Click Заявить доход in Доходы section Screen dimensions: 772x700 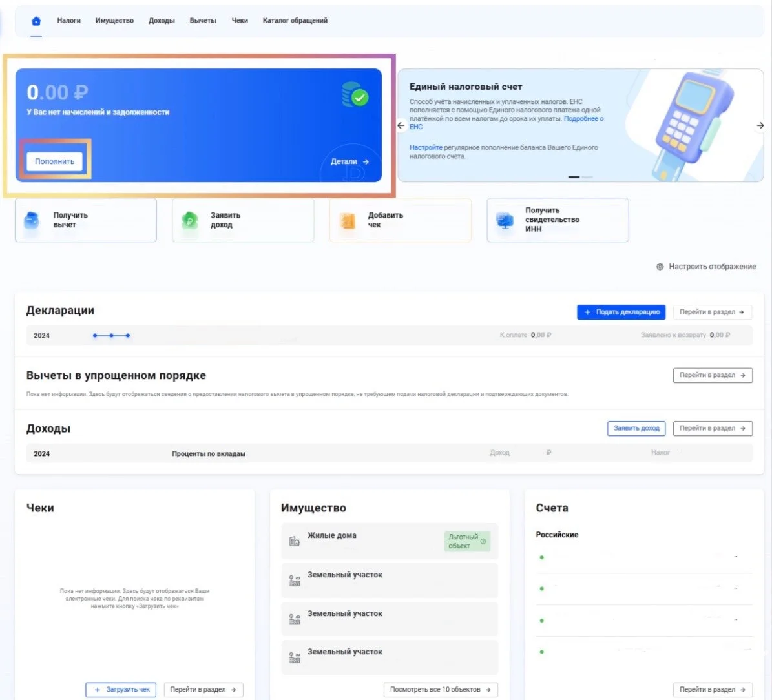(636, 428)
